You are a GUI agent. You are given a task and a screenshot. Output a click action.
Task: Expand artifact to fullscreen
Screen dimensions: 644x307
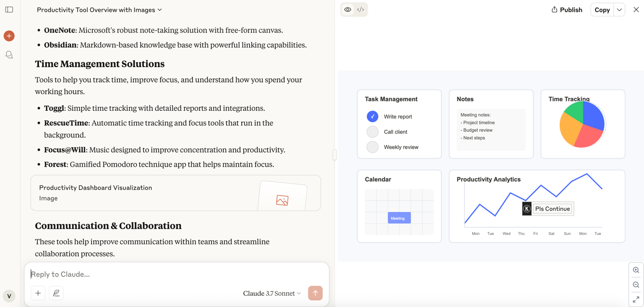(636, 299)
